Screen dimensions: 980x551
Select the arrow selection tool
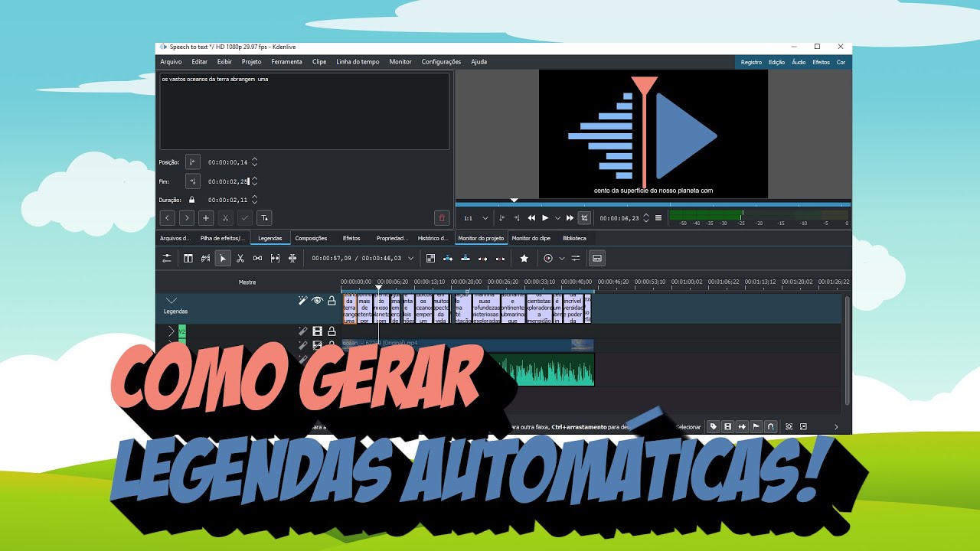pyautogui.click(x=223, y=259)
